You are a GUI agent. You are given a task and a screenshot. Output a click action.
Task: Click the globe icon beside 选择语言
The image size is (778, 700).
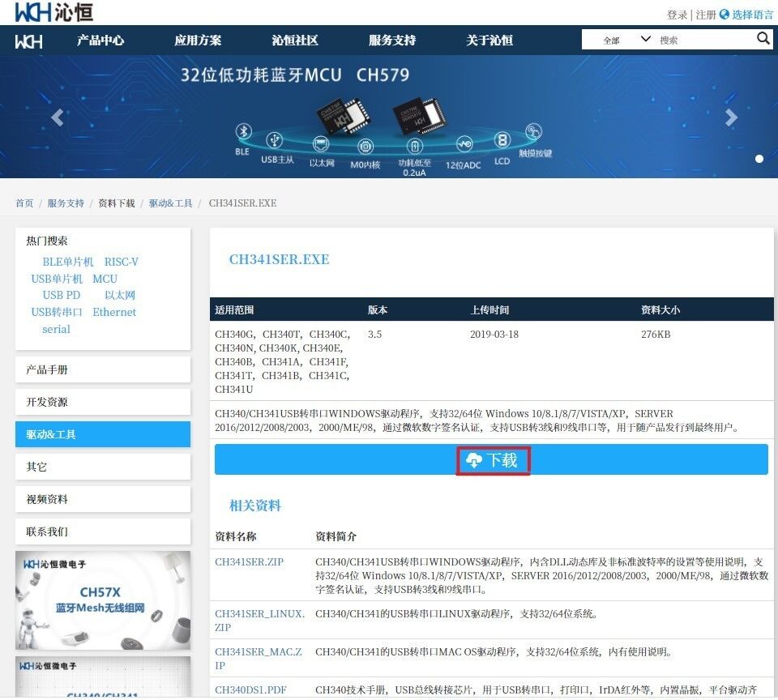tap(725, 15)
